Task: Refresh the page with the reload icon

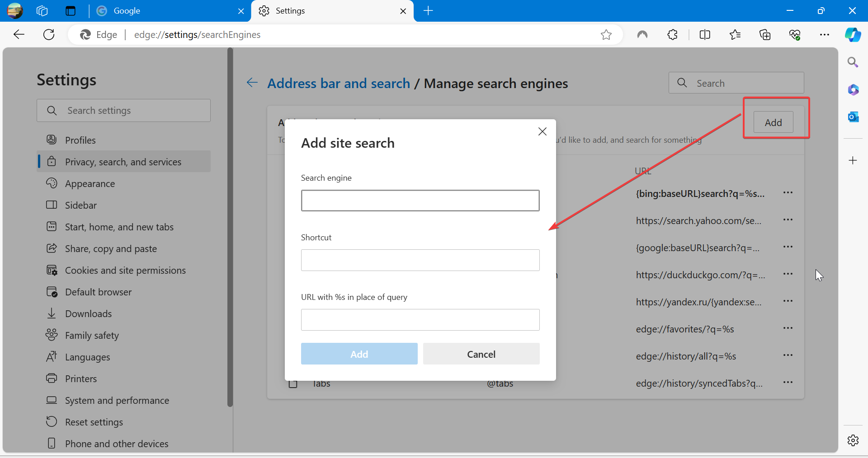Action: (x=49, y=34)
